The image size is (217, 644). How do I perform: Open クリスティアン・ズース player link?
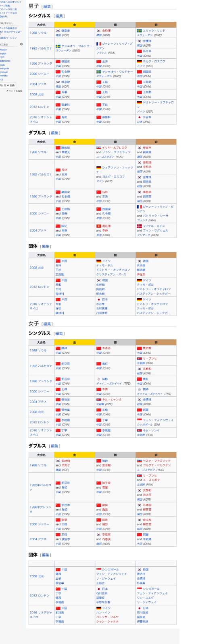pyautogui.click(x=111, y=275)
